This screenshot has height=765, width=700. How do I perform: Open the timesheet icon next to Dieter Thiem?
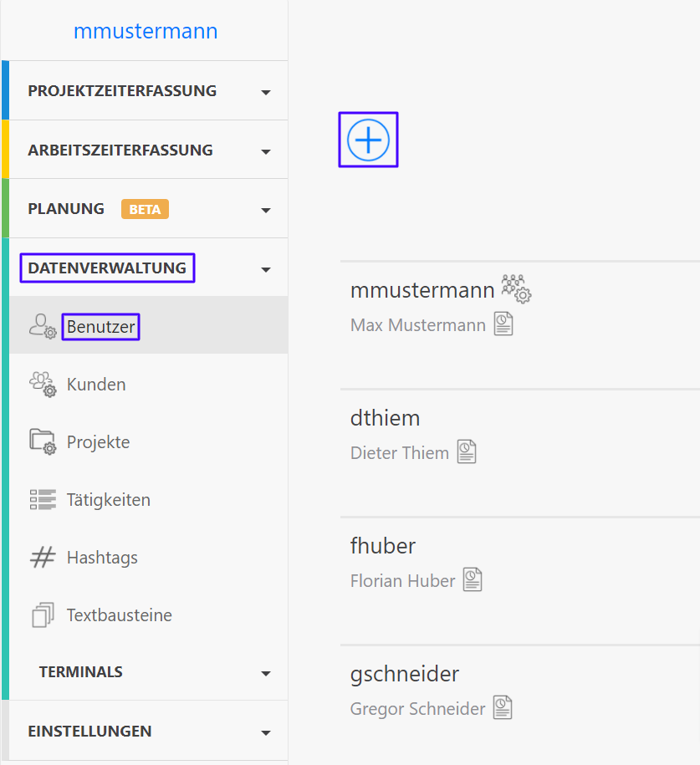[467, 451]
